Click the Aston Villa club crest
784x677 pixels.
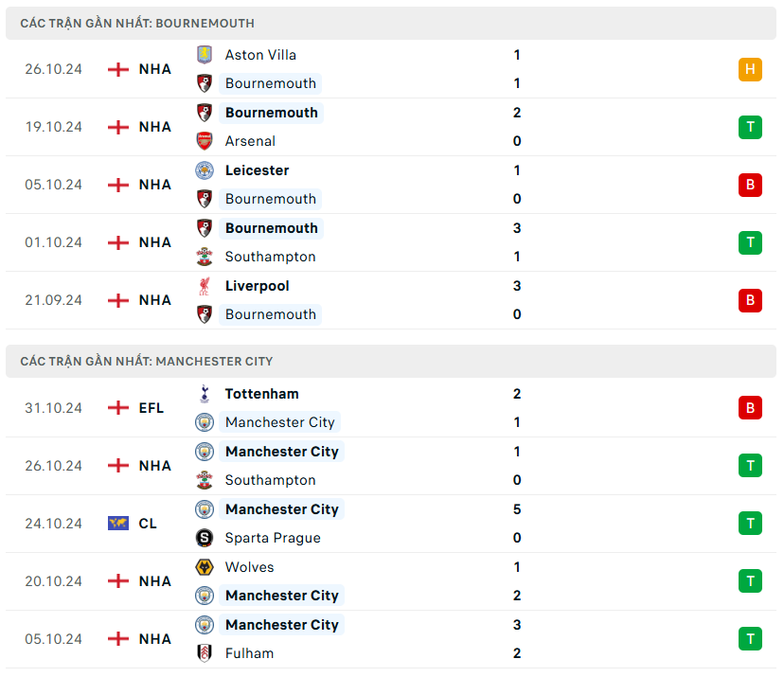tap(205, 55)
